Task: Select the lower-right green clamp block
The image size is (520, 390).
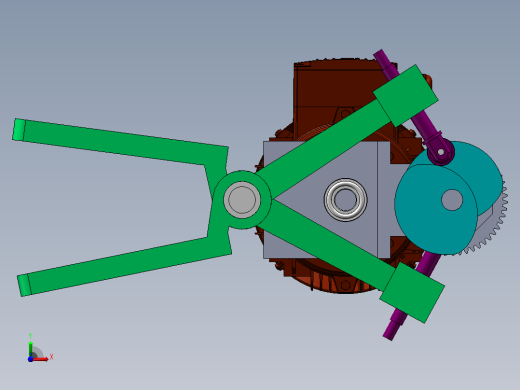Action: pyautogui.click(x=412, y=293)
